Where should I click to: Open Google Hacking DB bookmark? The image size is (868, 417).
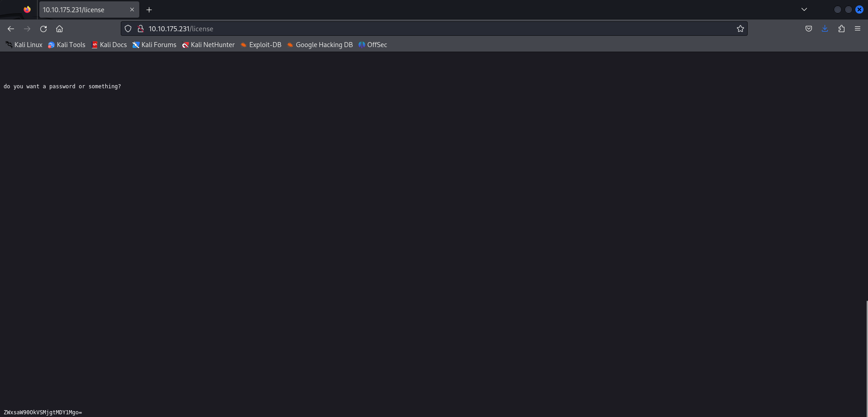click(x=320, y=45)
